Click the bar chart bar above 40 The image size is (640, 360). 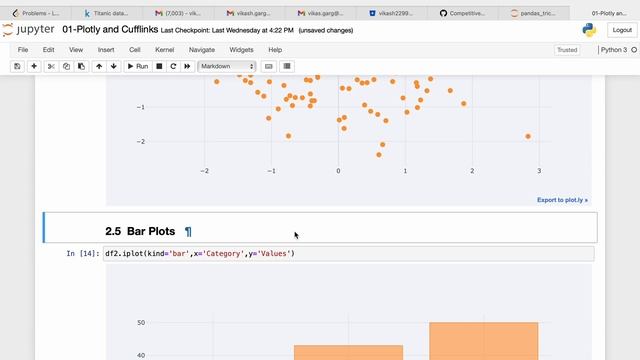click(348, 352)
